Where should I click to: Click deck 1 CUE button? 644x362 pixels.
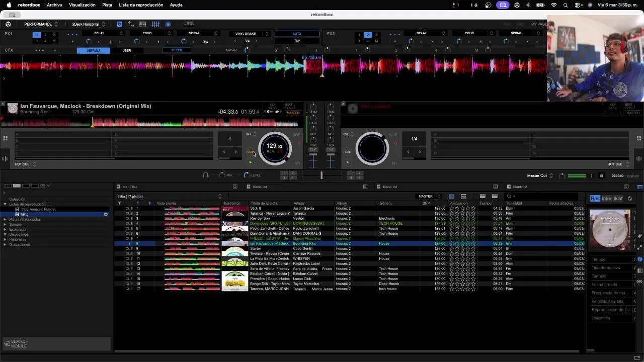coord(250,152)
